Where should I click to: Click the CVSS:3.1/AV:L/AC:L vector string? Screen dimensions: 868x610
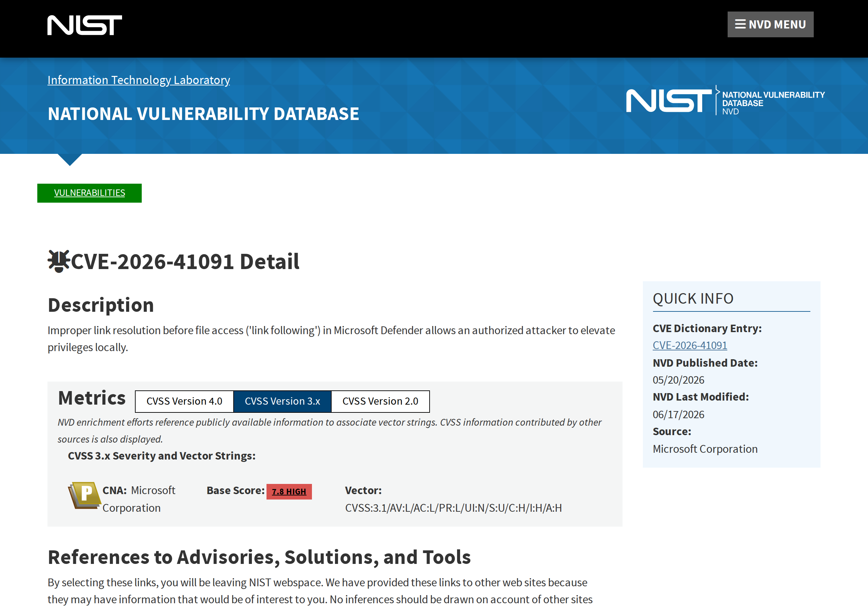point(453,508)
